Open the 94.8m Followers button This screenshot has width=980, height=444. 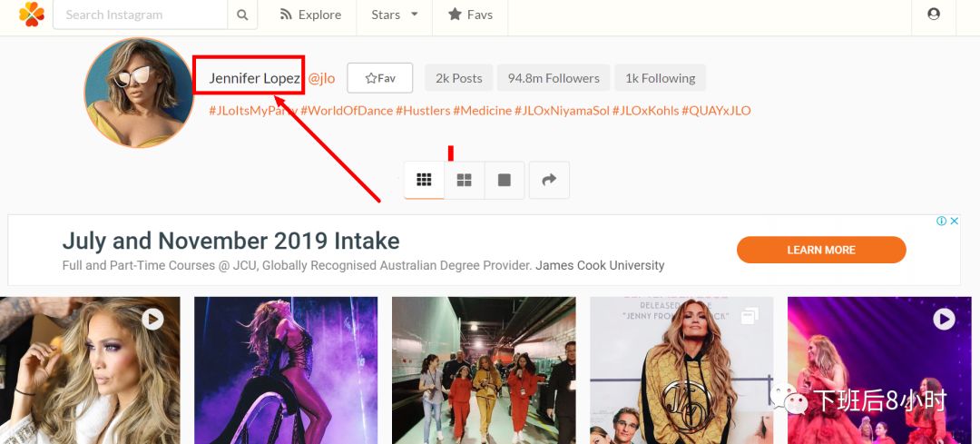click(x=554, y=78)
